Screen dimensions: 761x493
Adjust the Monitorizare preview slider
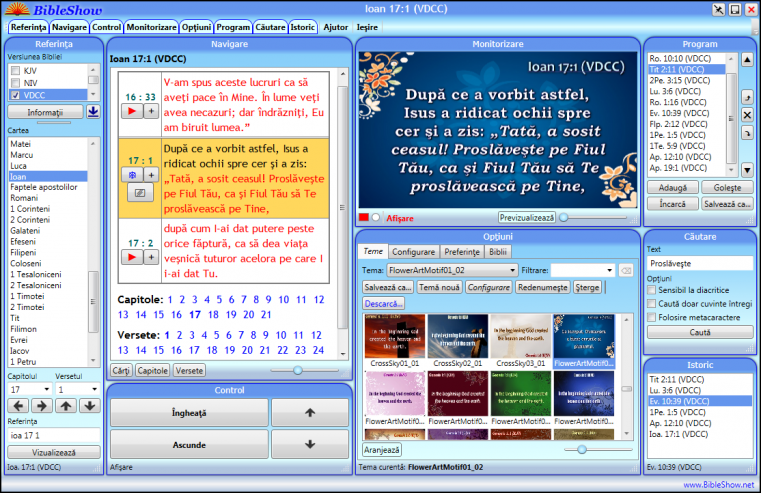[x=566, y=217]
